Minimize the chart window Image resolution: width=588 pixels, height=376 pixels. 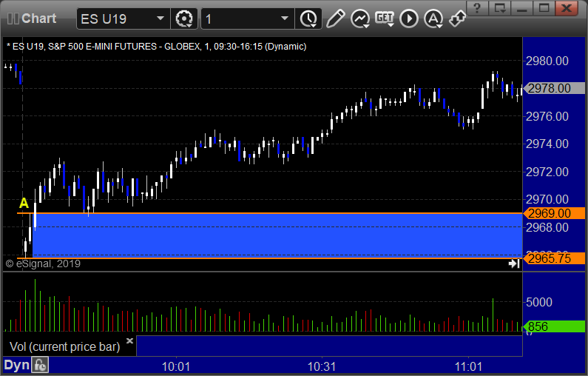pyautogui.click(x=522, y=8)
